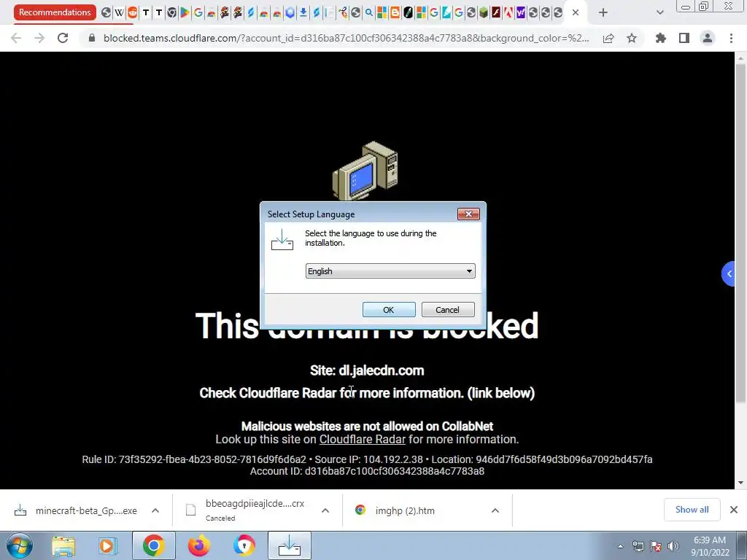Click the 'Site: dl.jalecdn.com' text
Viewport: 747px width, 560px height.
point(367,370)
